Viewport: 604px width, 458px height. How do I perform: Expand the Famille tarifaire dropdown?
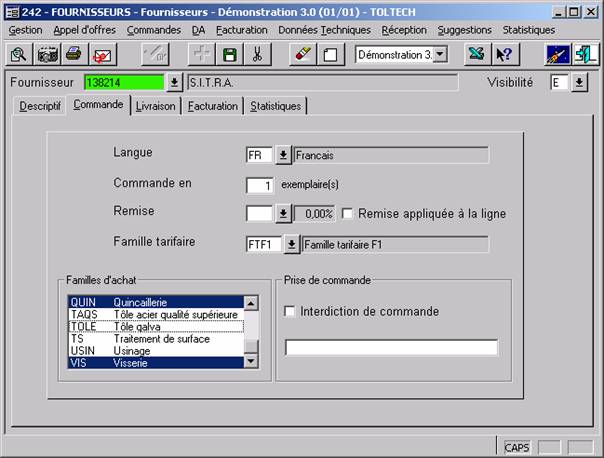tap(290, 244)
